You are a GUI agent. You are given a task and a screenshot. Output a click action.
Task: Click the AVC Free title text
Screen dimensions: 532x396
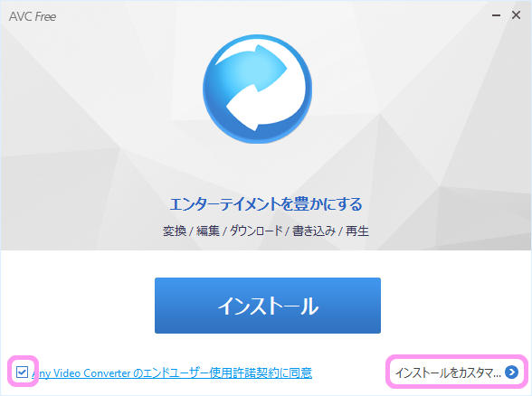pos(33,16)
